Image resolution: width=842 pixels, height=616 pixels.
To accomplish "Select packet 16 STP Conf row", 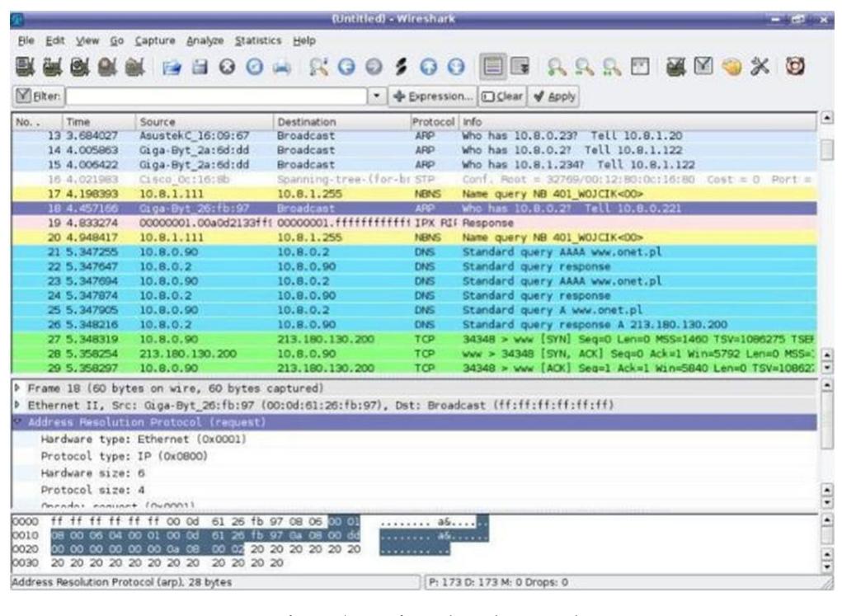I will tap(414, 180).
